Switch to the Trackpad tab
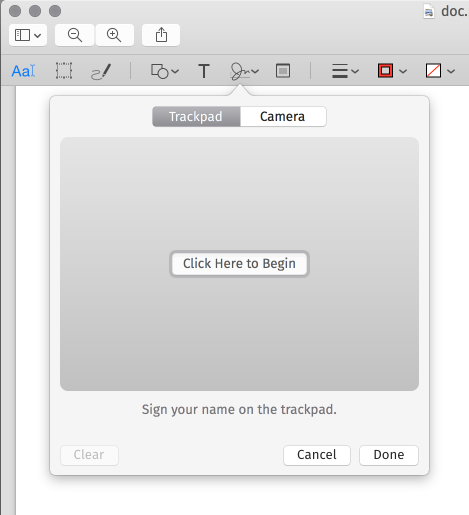 pyautogui.click(x=196, y=116)
